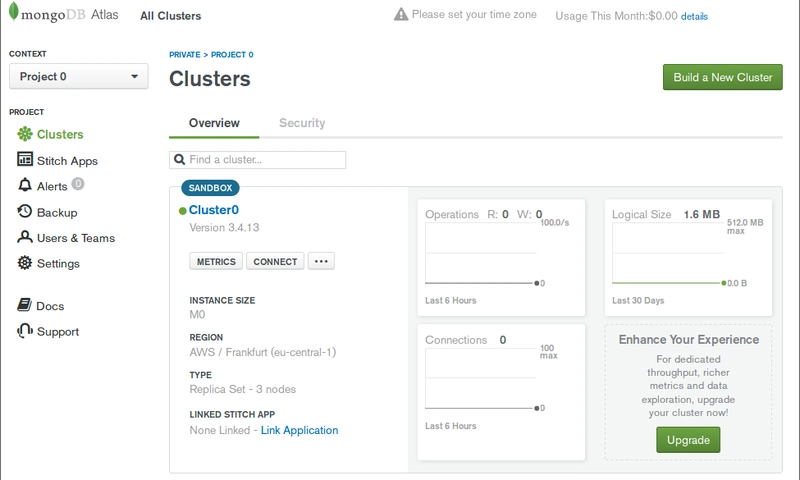This screenshot has width=800, height=480.
Task: Open the Cluster0 name link
Action: click(x=214, y=210)
